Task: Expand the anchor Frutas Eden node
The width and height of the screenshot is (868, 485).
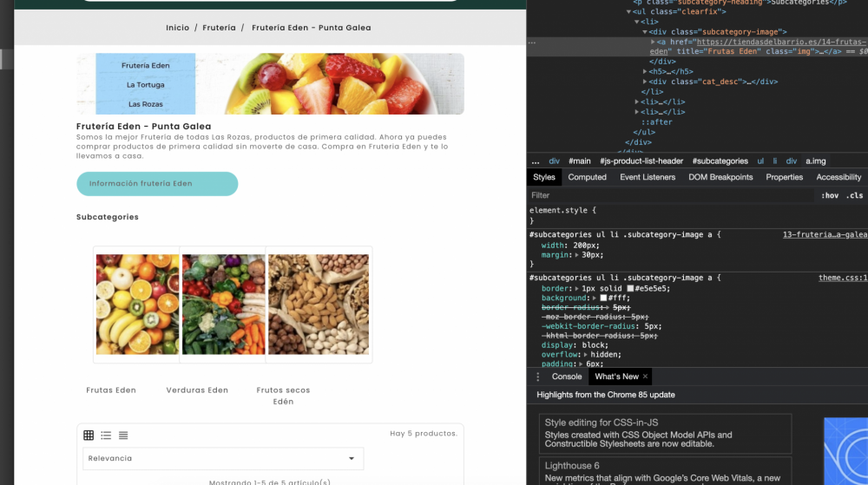Action: pos(653,42)
